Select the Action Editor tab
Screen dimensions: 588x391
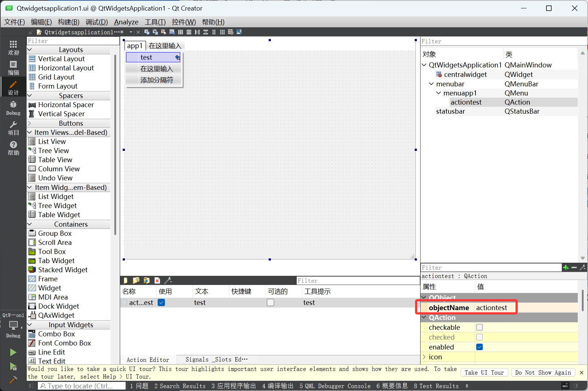148,360
